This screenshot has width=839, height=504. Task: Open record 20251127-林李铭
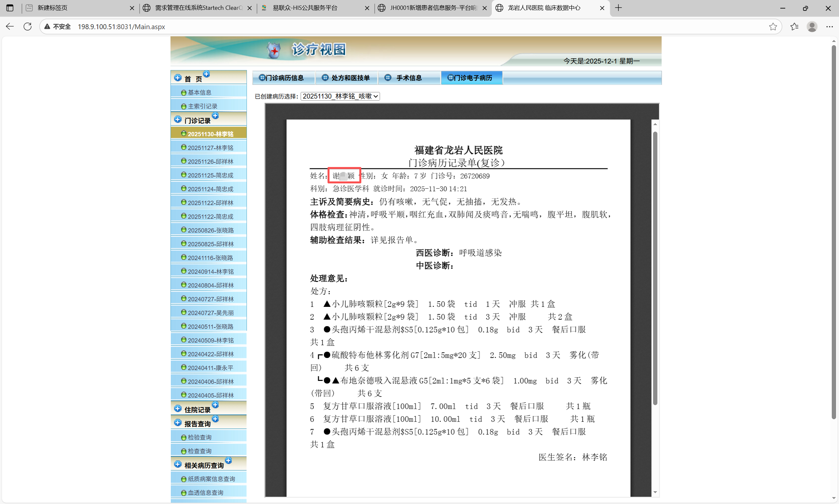(210, 148)
